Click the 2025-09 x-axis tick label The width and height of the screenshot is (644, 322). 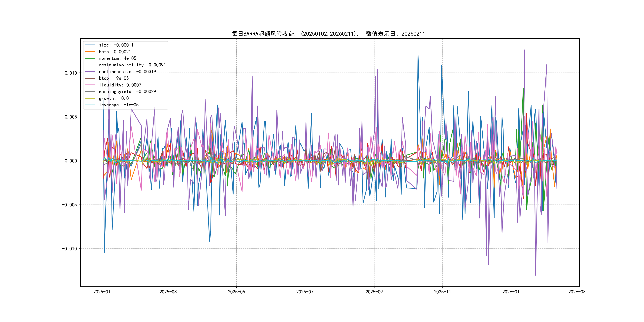(374, 292)
